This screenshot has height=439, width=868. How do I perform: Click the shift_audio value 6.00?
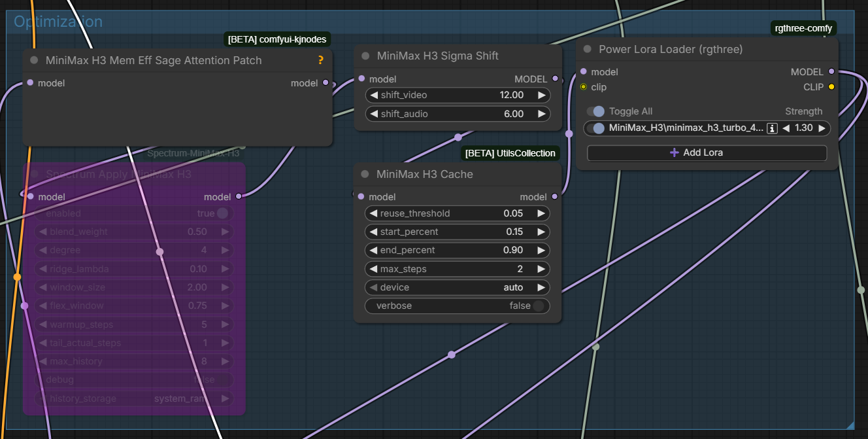514,114
